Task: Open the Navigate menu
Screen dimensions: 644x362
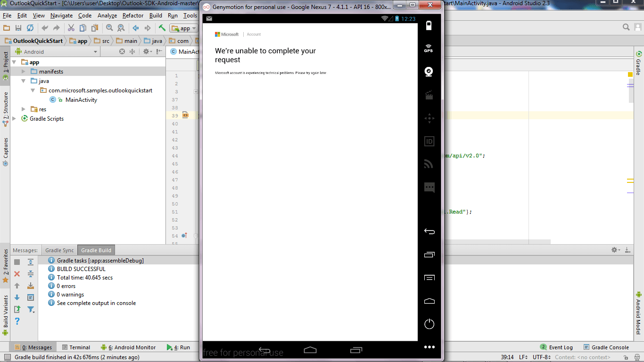Action: pos(62,16)
